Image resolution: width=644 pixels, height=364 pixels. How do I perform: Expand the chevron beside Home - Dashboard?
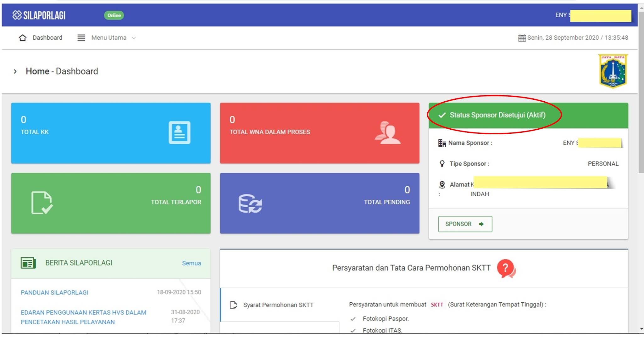tap(15, 71)
